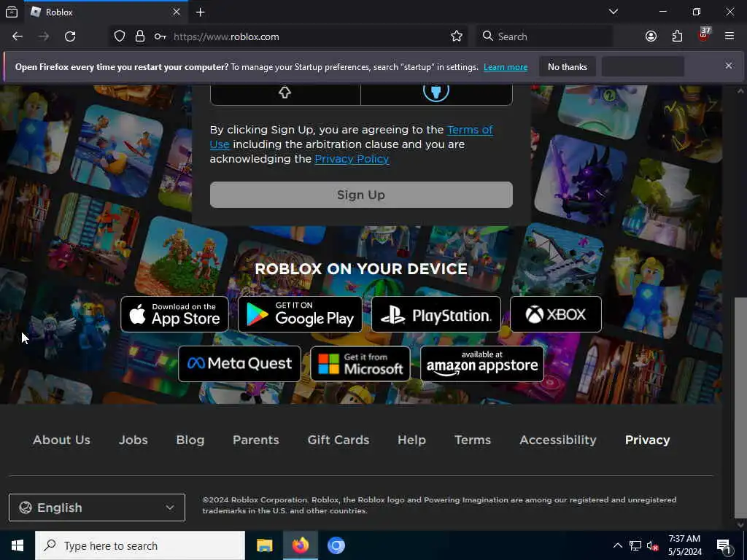Reload the Roblox page
This screenshot has height=560, width=747.
[70, 36]
